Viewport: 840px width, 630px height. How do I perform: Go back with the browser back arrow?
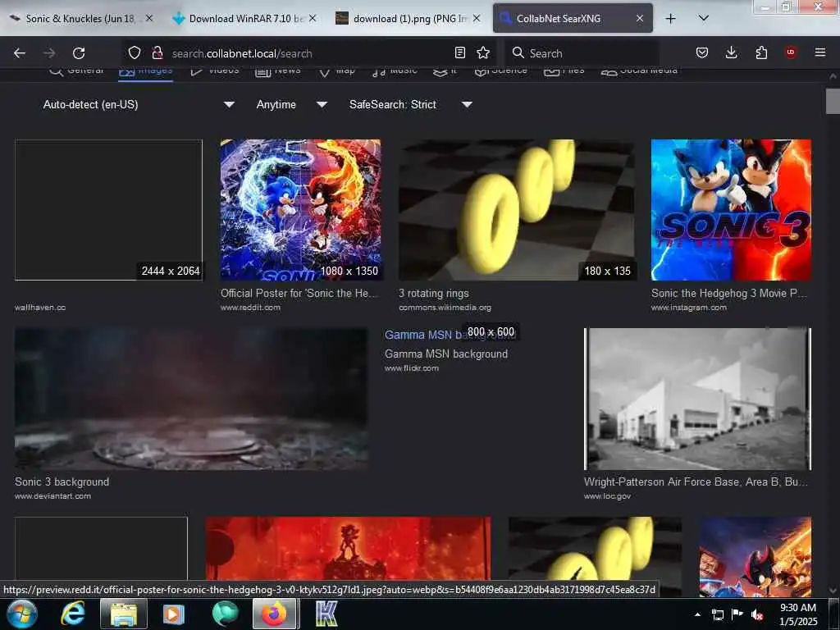pos(20,53)
